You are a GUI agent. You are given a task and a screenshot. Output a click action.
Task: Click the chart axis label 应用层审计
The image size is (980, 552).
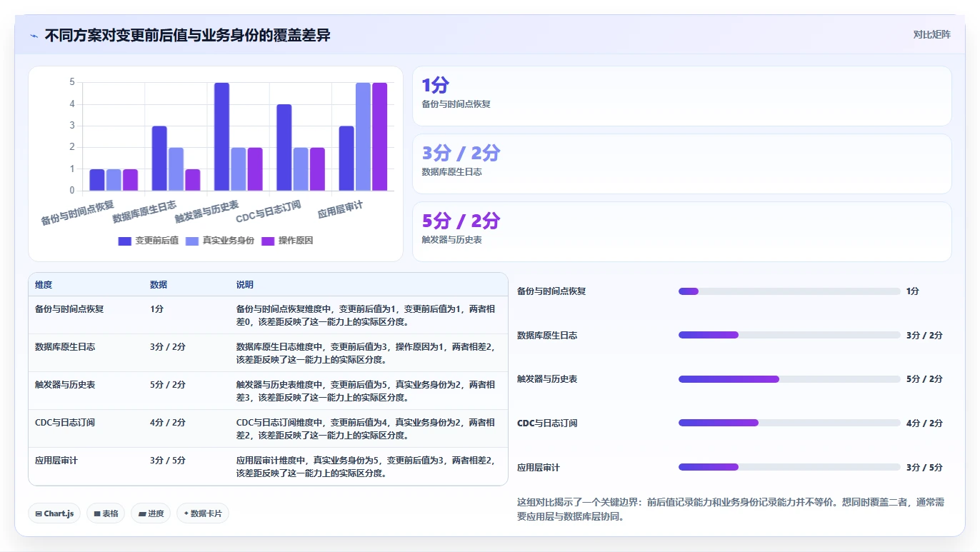[x=341, y=209]
